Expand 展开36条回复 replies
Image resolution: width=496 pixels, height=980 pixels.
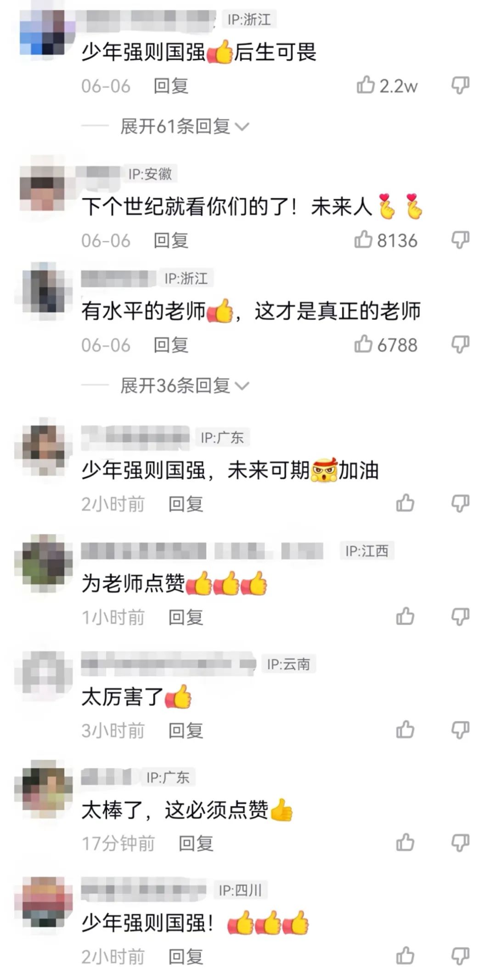pyautogui.click(x=175, y=386)
